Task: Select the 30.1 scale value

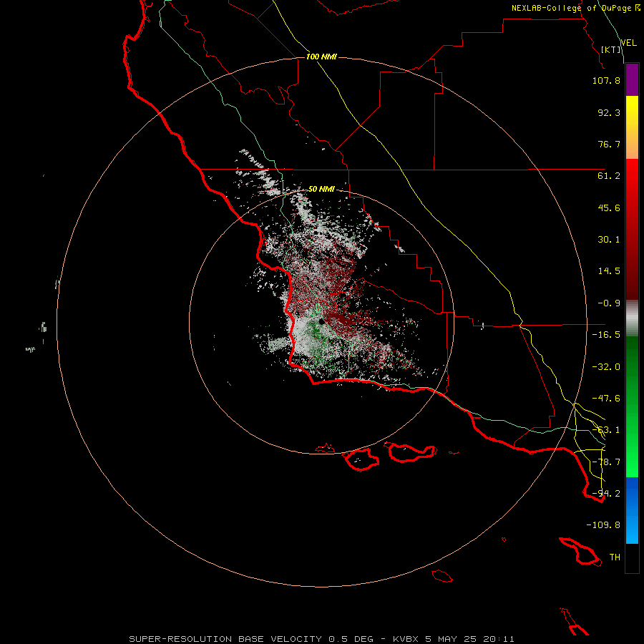Action: click(x=609, y=240)
